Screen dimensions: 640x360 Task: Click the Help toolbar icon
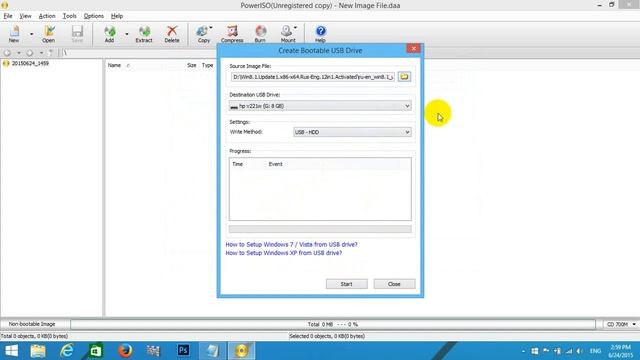(x=320, y=34)
